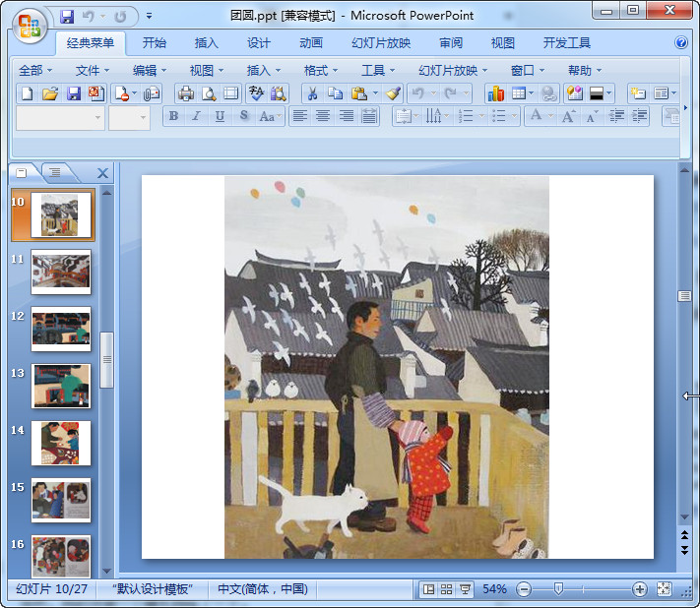Toggle Bold formatting
Image resolution: width=700 pixels, height=608 pixels.
173,116
